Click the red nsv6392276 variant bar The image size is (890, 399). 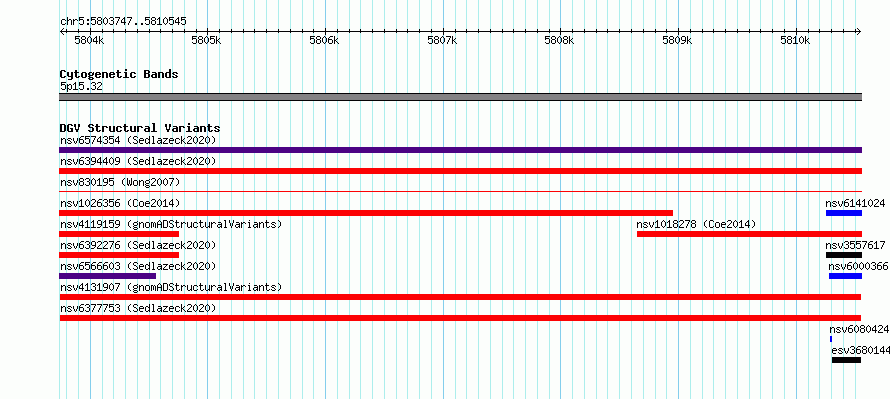click(119, 255)
